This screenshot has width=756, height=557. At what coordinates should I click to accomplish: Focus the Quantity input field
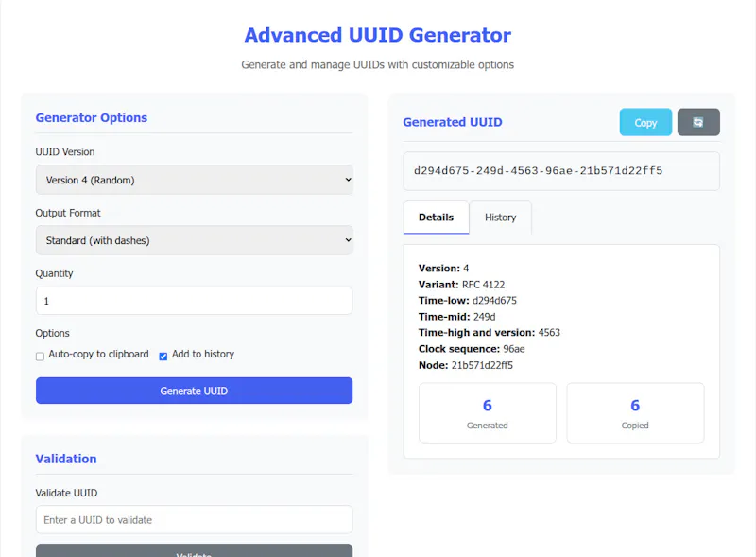[x=195, y=301]
